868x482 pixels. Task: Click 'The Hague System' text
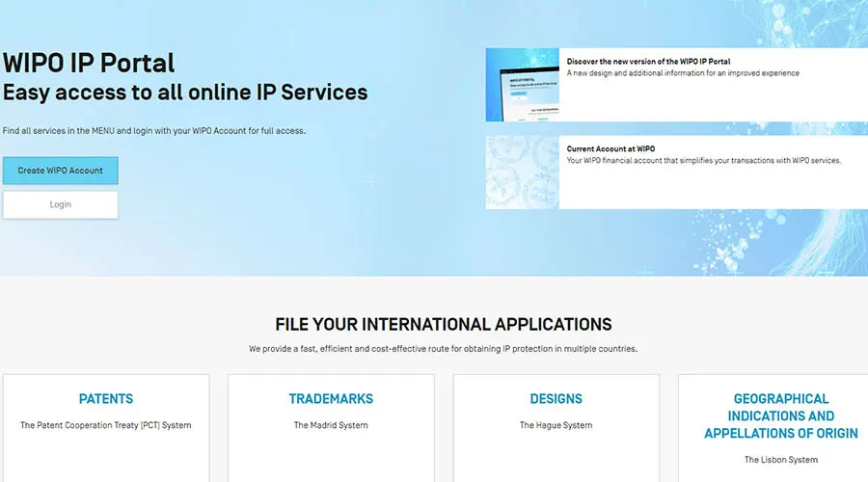pyautogui.click(x=556, y=425)
